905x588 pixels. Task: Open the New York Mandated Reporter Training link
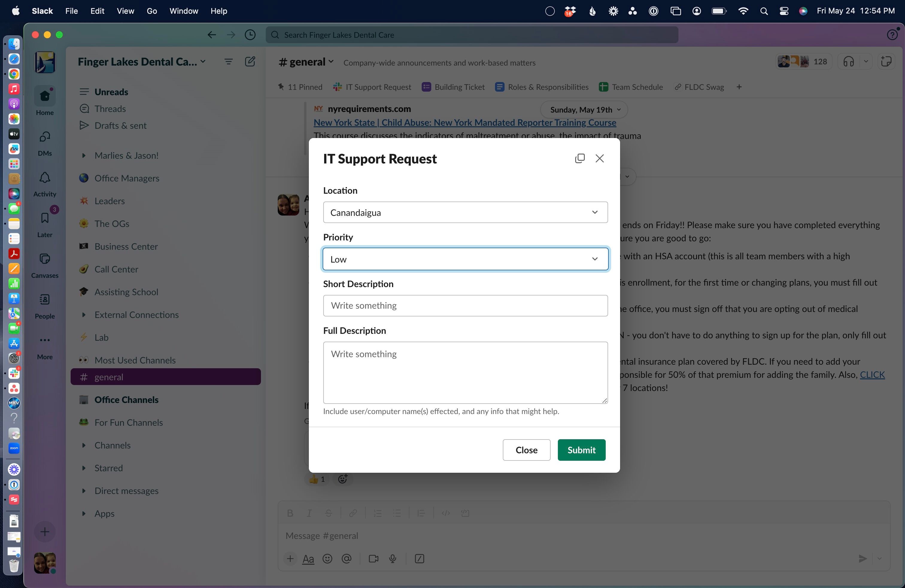coord(465,122)
